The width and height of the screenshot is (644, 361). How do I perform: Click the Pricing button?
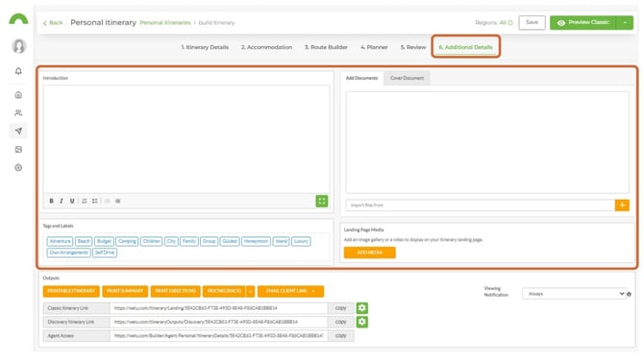pyautogui.click(x=224, y=291)
